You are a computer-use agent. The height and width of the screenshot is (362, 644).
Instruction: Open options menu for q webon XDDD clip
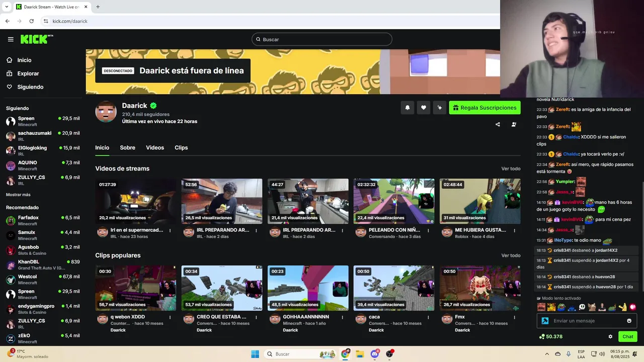[170, 318]
